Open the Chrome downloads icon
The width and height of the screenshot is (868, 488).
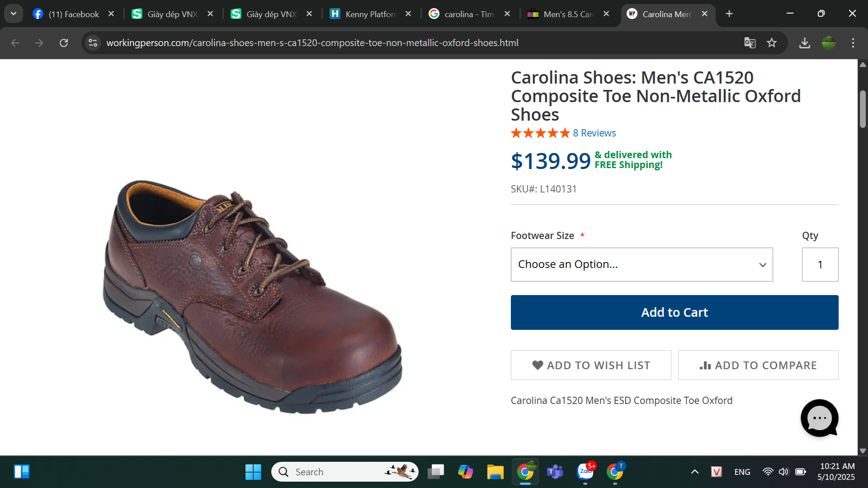coord(805,43)
